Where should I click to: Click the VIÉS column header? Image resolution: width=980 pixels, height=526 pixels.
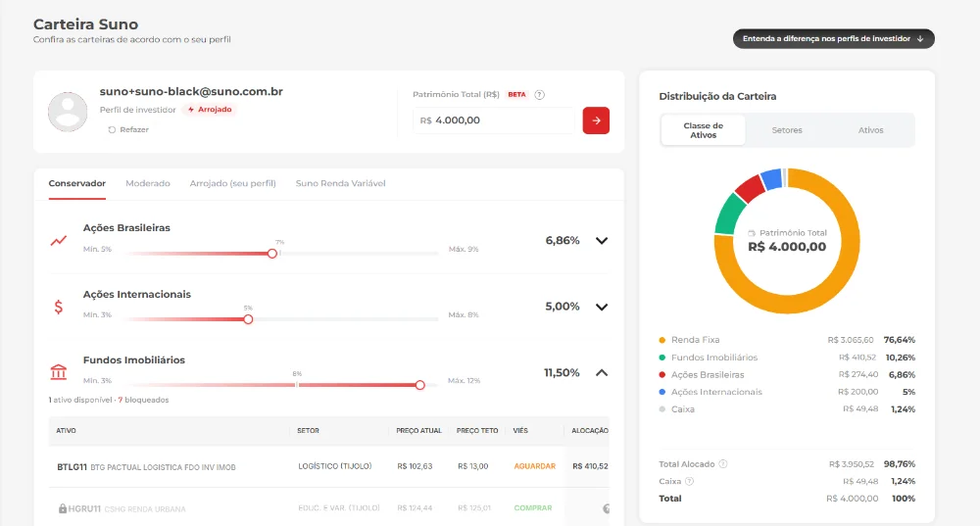click(x=520, y=431)
